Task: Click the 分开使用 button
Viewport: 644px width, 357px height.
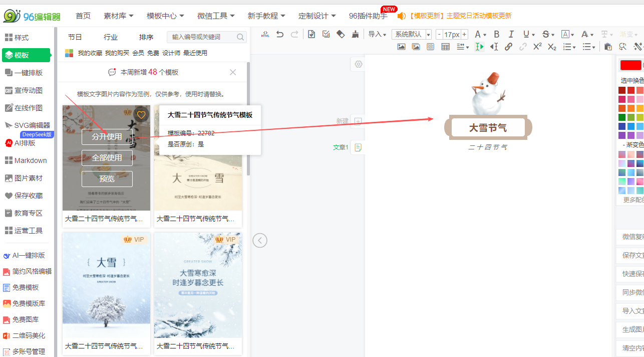Action: pos(107,137)
